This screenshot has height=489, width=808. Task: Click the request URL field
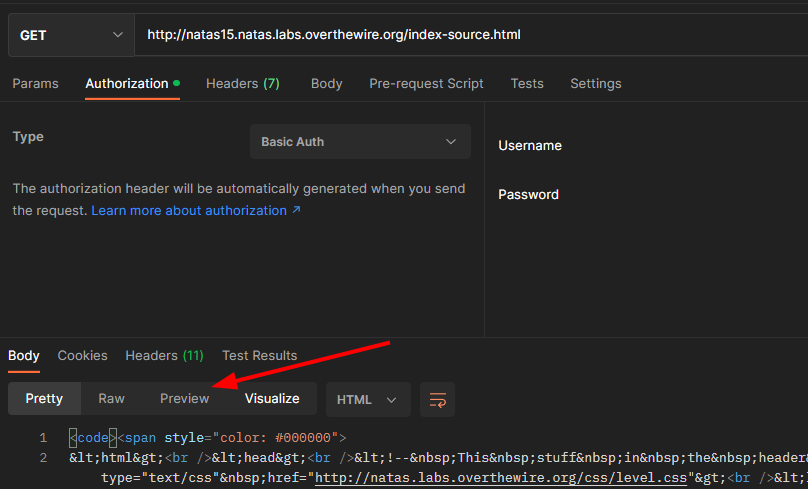(x=470, y=35)
